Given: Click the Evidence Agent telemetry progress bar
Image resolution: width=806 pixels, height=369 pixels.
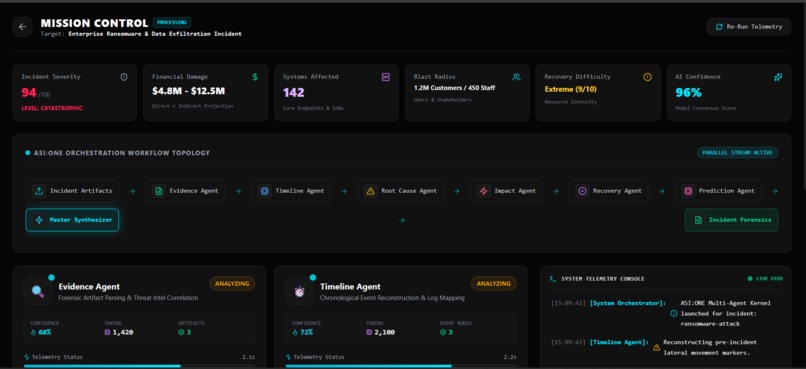Looking at the screenshot, I should [139, 366].
